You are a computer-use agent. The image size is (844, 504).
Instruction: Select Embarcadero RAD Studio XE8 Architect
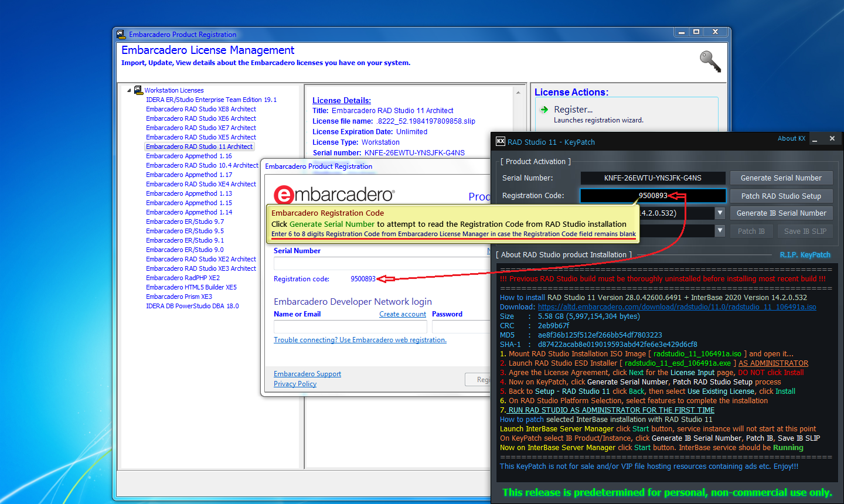click(x=201, y=109)
